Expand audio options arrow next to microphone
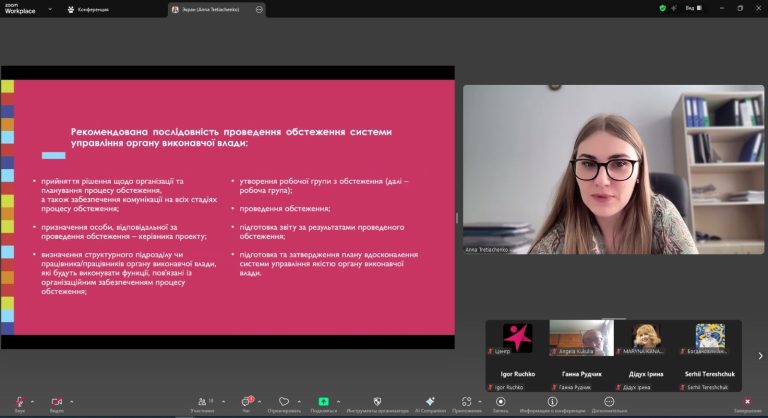The image size is (768, 418). pyautogui.click(x=34, y=400)
